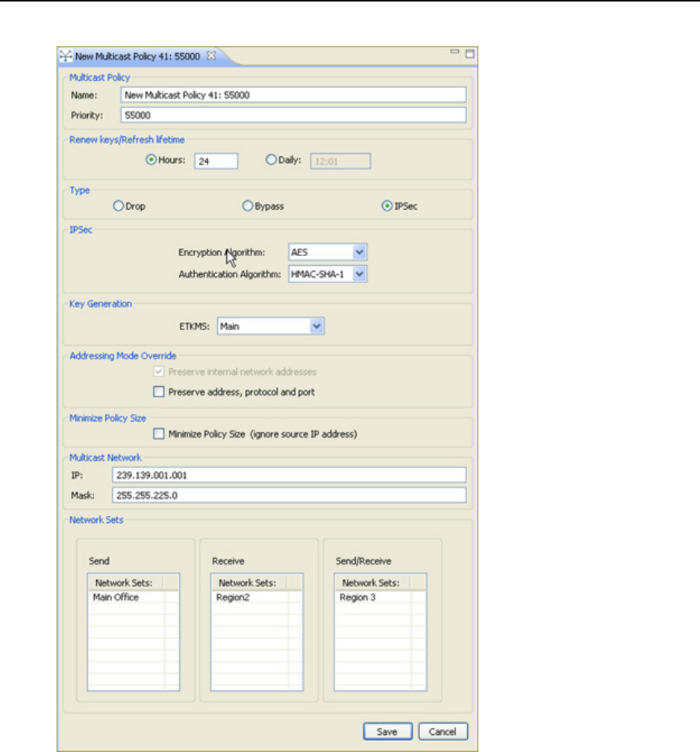This screenshot has width=700, height=752.
Task: Enable Preserve address, protocol and port
Action: [x=158, y=391]
